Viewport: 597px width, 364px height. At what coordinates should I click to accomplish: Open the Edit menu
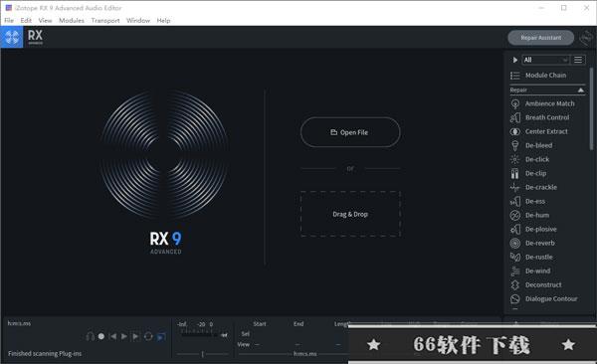click(x=26, y=20)
